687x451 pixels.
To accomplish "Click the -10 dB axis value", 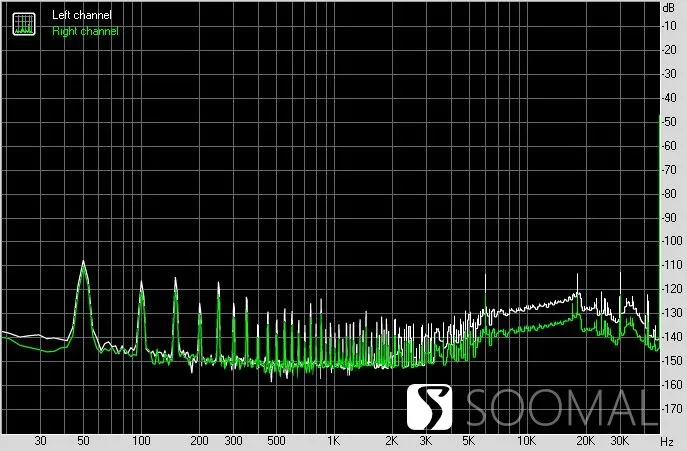I will (669, 26).
